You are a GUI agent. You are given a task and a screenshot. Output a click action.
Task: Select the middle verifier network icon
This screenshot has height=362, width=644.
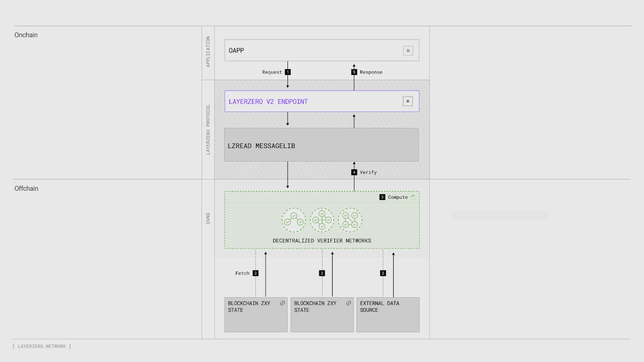(x=322, y=220)
